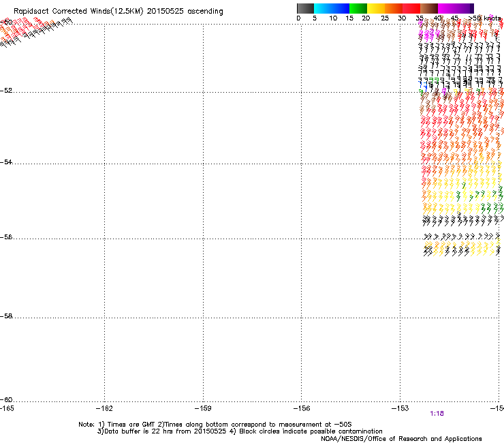Click the longitude label '-153'
The height and width of the screenshot is (443, 504).
click(400, 408)
